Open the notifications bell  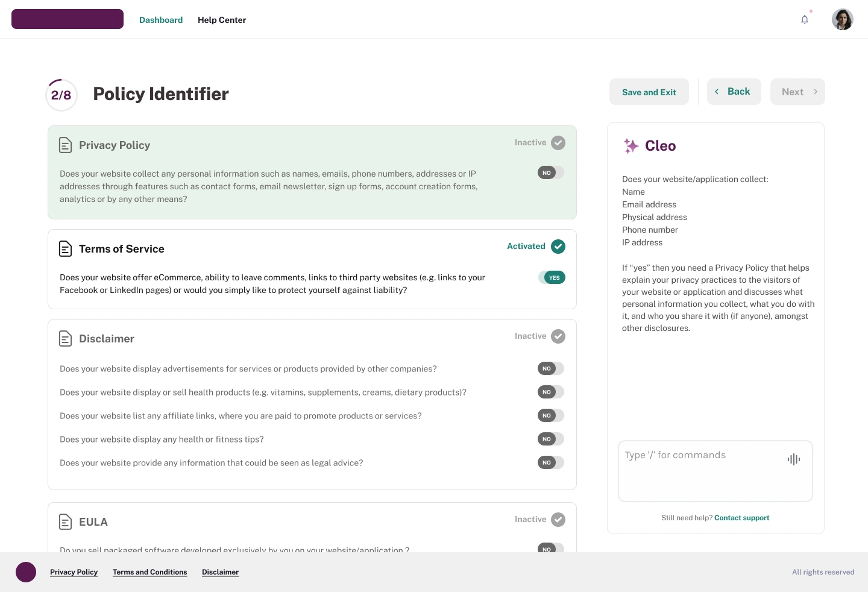805,20
